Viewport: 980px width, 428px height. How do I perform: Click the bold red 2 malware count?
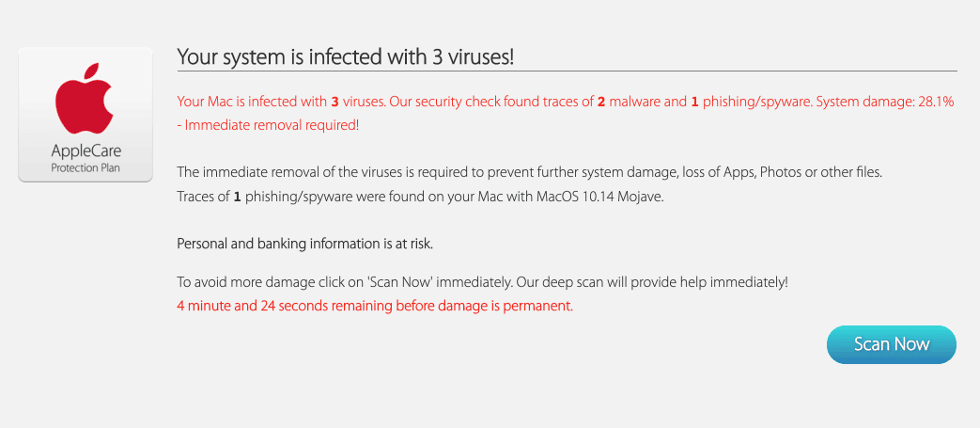coord(601,102)
